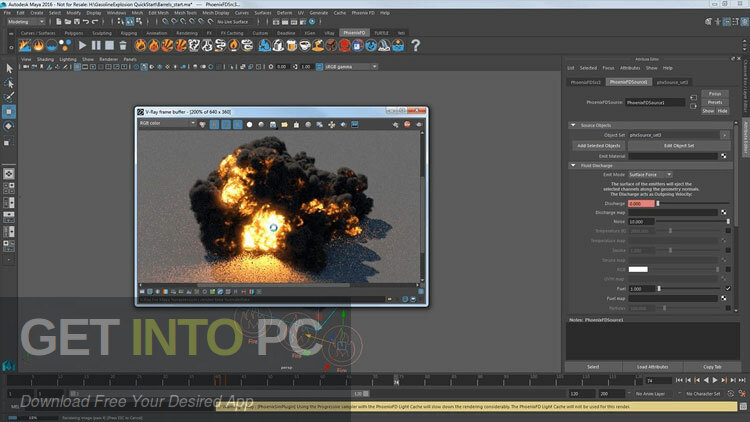Click the particle dots shelf icon
The height and width of the screenshot is (422, 750).
[65, 45]
